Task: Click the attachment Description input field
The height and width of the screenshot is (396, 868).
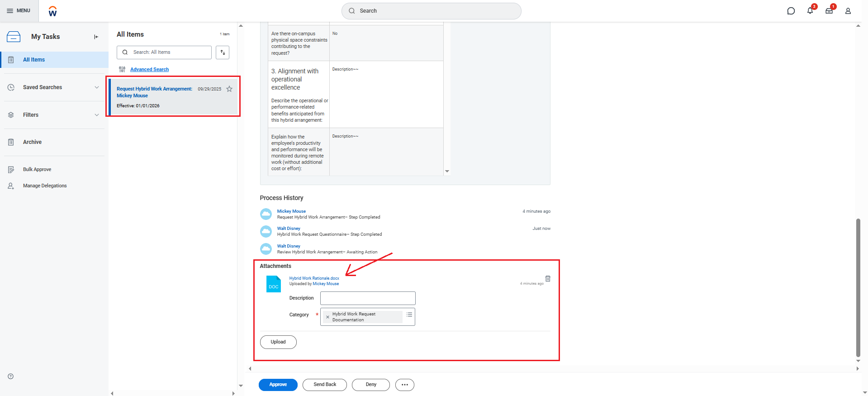Action: [367, 298]
